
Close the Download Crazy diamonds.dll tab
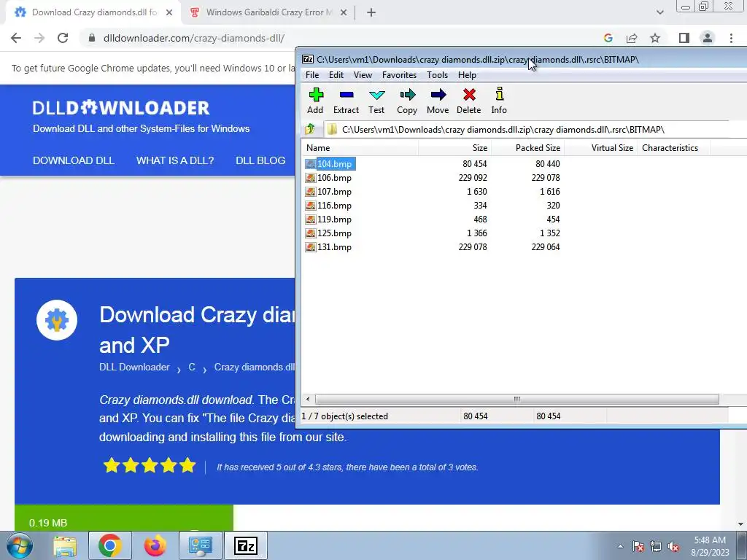click(169, 12)
